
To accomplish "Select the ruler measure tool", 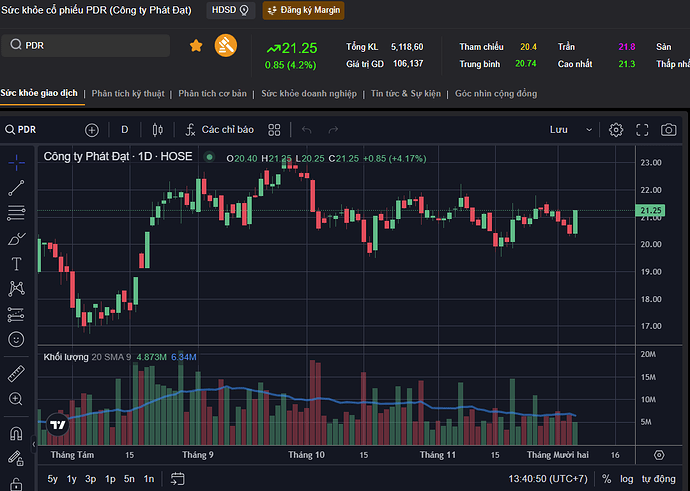I will coord(16,374).
